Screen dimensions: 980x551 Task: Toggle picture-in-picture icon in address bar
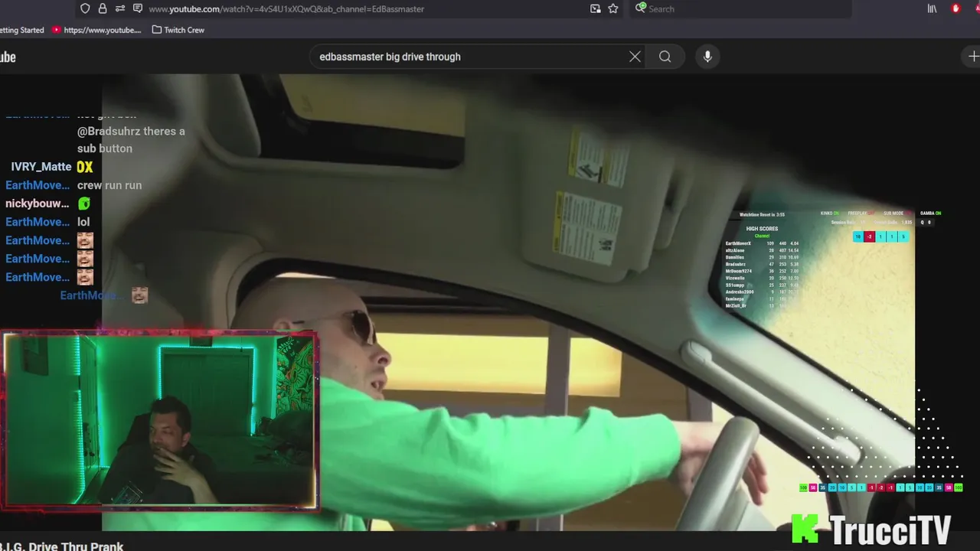point(596,8)
